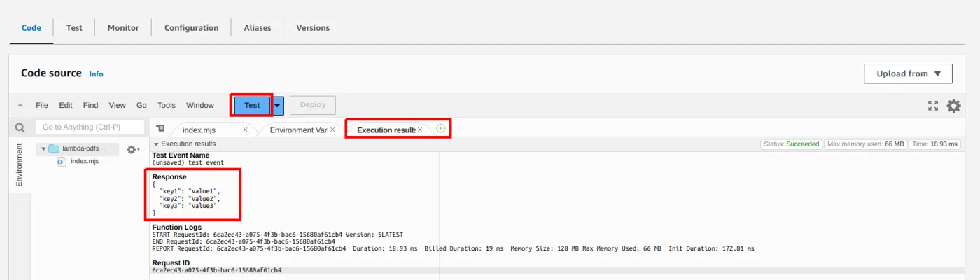This screenshot has height=280, width=980.
Task: Click the Response heading
Action: coord(169,177)
